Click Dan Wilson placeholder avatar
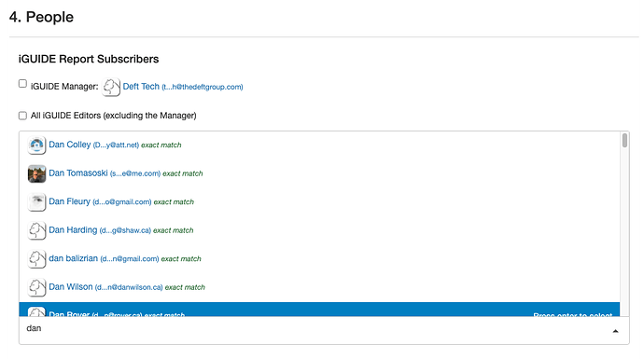 [x=36, y=287]
